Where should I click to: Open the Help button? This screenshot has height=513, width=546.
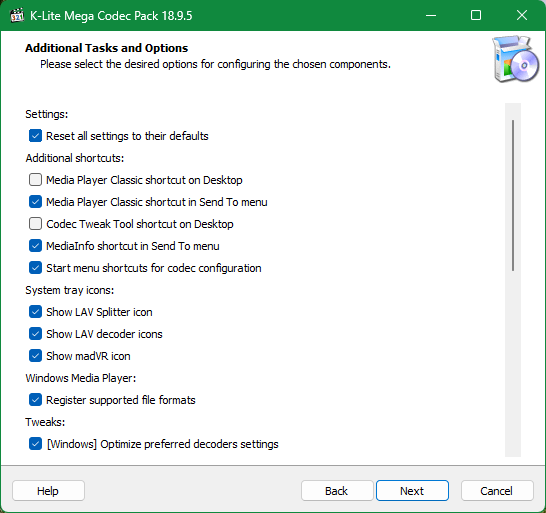click(x=48, y=491)
